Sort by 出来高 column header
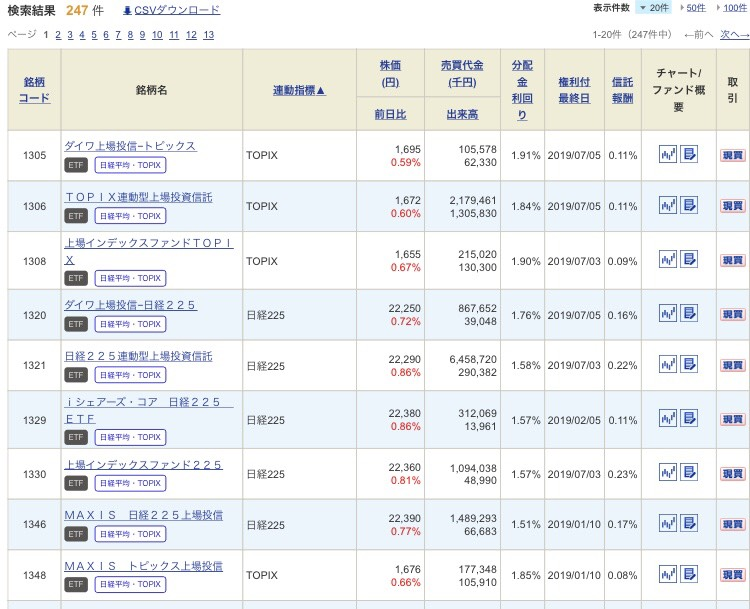Screen dimensions: 750x609 click(462, 114)
